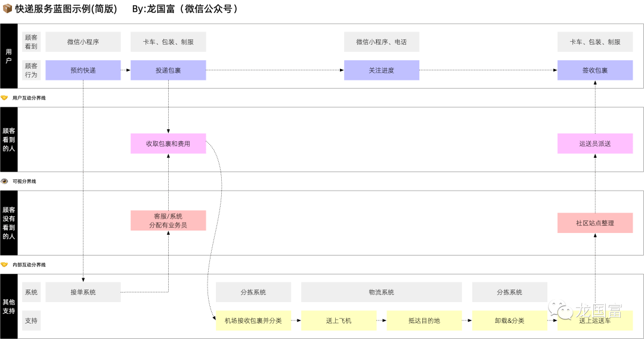Screen dimensions: 644x339
Task: Click the handshake icon on 内部互动分界线
Action: point(5,265)
